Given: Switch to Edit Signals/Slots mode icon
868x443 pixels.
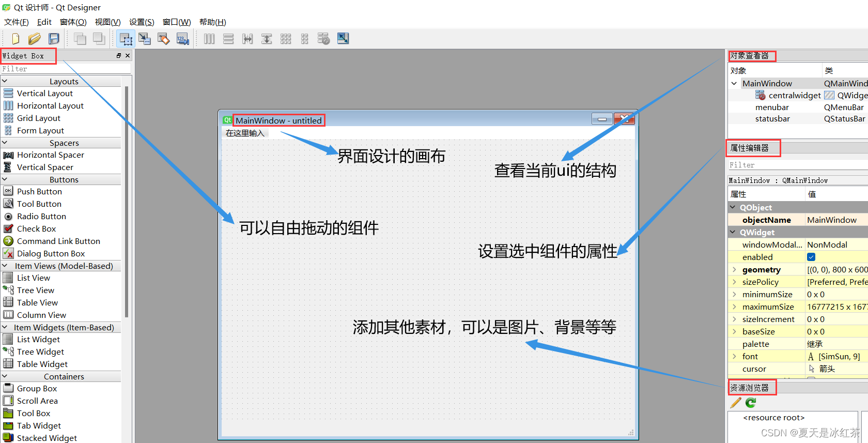Looking at the screenshot, I should tap(145, 39).
